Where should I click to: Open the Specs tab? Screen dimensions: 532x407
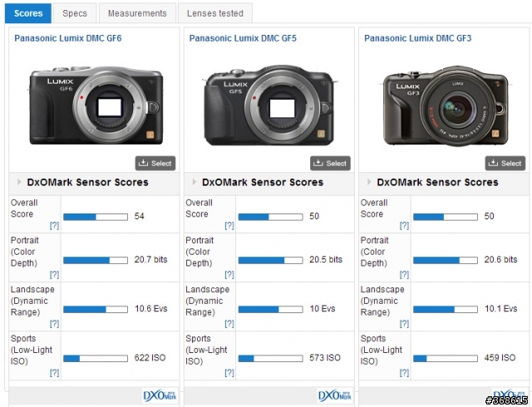[x=75, y=13]
